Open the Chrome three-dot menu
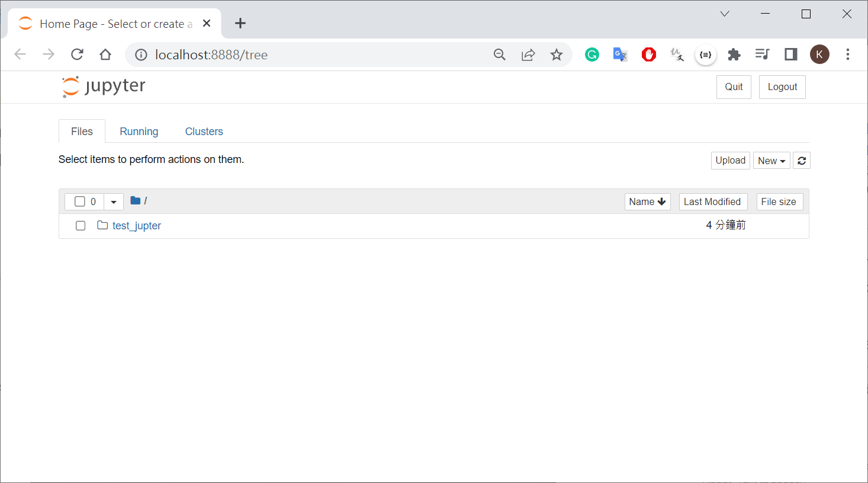 (847, 55)
